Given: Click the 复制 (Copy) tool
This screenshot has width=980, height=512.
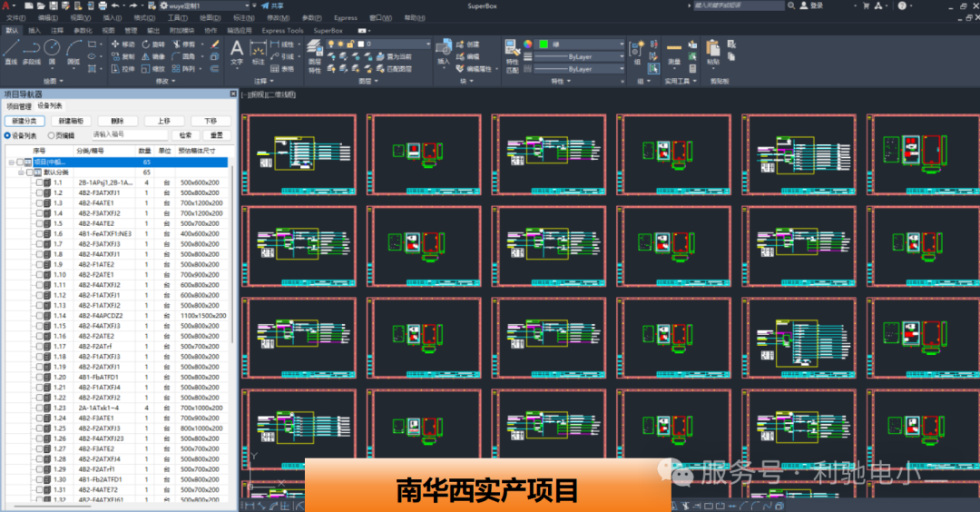Looking at the screenshot, I should pyautogui.click(x=122, y=56).
